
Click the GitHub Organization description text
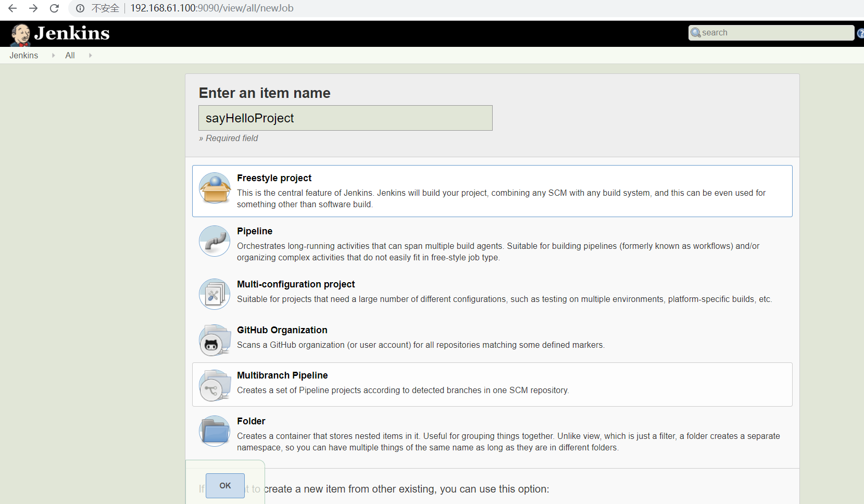[x=421, y=345]
